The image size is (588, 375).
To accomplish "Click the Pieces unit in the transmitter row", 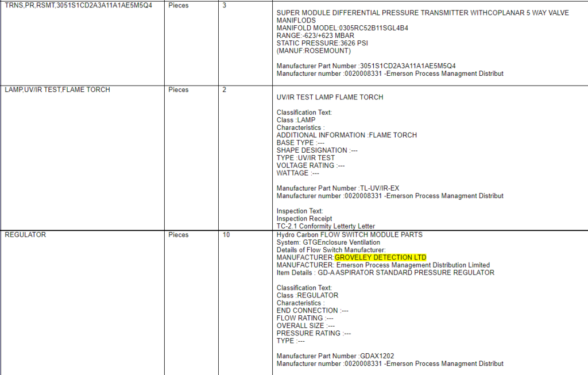I will coord(178,5).
